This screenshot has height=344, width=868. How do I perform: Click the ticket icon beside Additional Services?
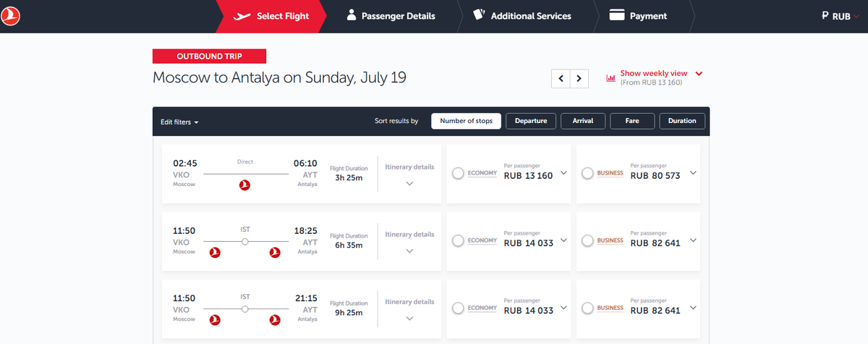(x=478, y=14)
